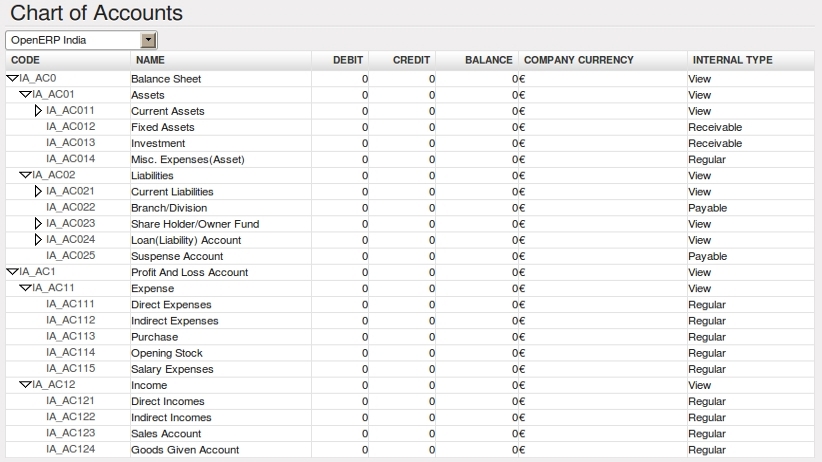Select the Fixed Assets account row
The height and width of the screenshot is (462, 822).
tap(410, 127)
